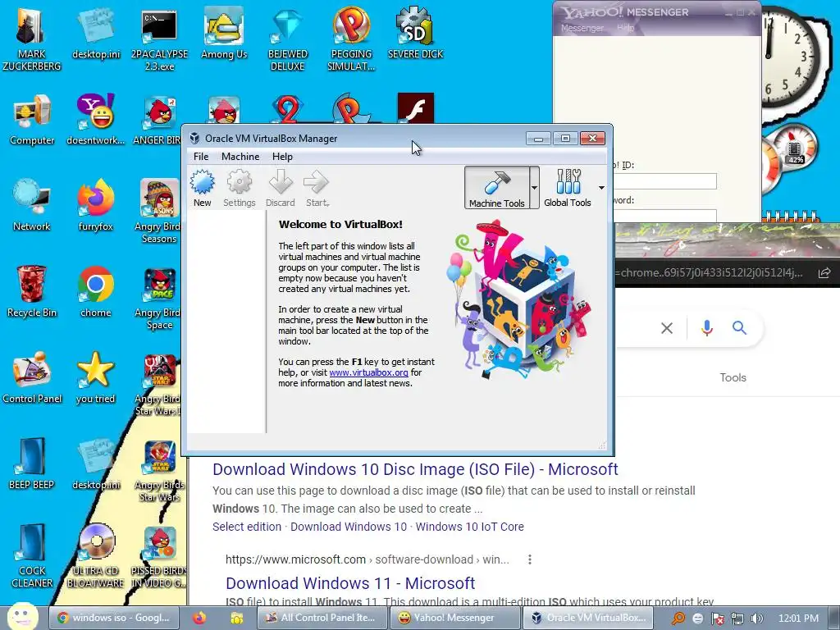This screenshot has height=630, width=840.
Task: Select the Angry Birds Seasons icon
Action: [x=157, y=211]
